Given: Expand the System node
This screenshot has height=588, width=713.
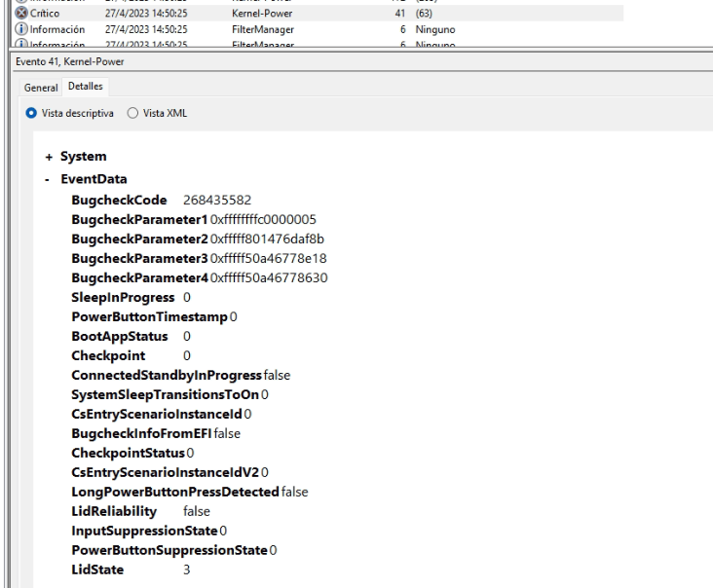Looking at the screenshot, I should point(49,158).
